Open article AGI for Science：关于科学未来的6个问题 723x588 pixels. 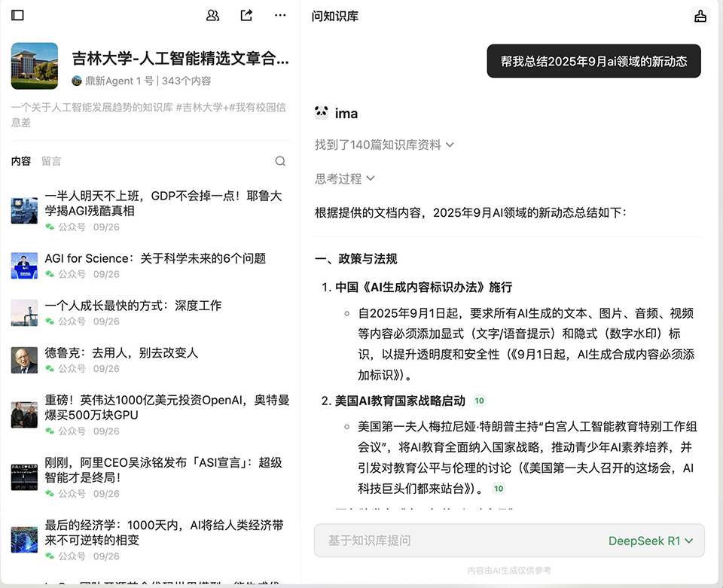[x=155, y=258]
